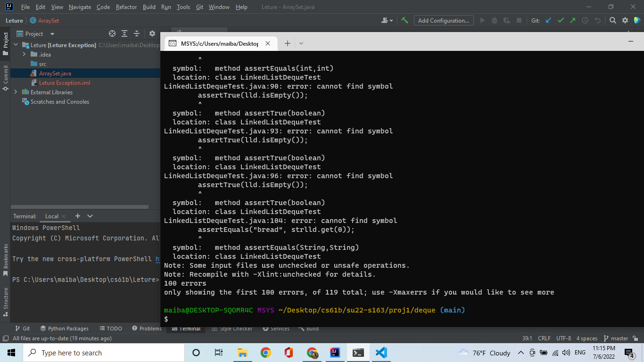Click Select Opened File crosshair icon
Image resolution: width=644 pixels, height=362 pixels.
(x=112, y=33)
